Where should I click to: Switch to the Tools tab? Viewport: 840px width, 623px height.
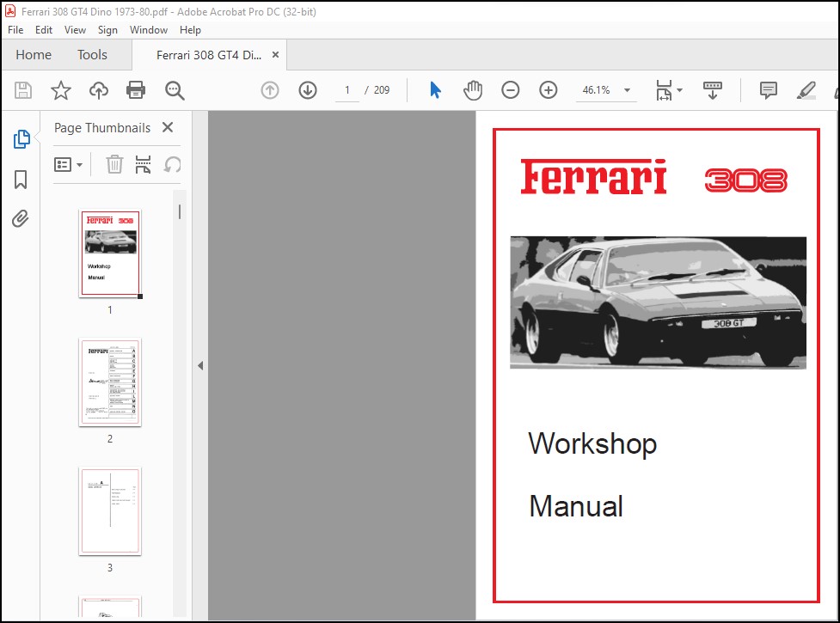[92, 55]
